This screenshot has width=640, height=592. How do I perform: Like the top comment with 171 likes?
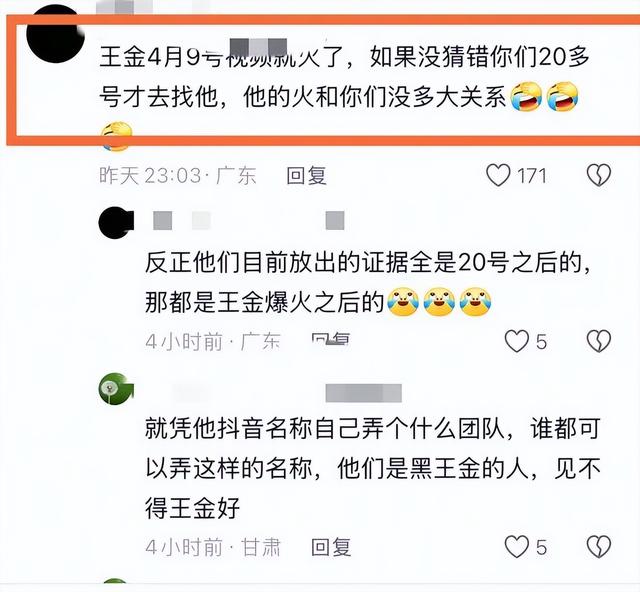point(498,175)
